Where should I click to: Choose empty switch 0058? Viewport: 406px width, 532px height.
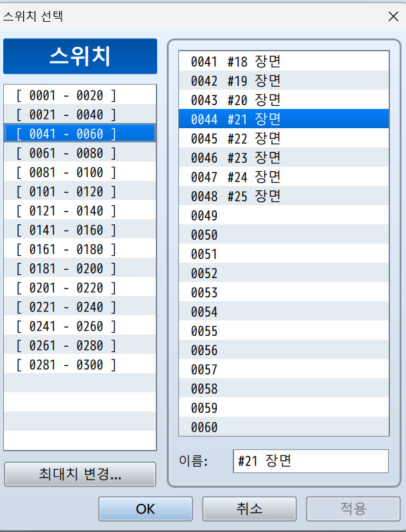click(x=283, y=388)
